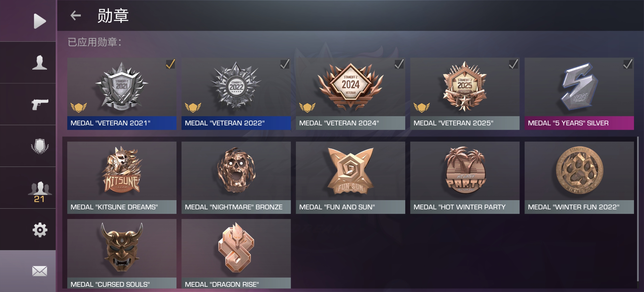
Task: Select the Hot Winter Party medal
Action: point(465,177)
